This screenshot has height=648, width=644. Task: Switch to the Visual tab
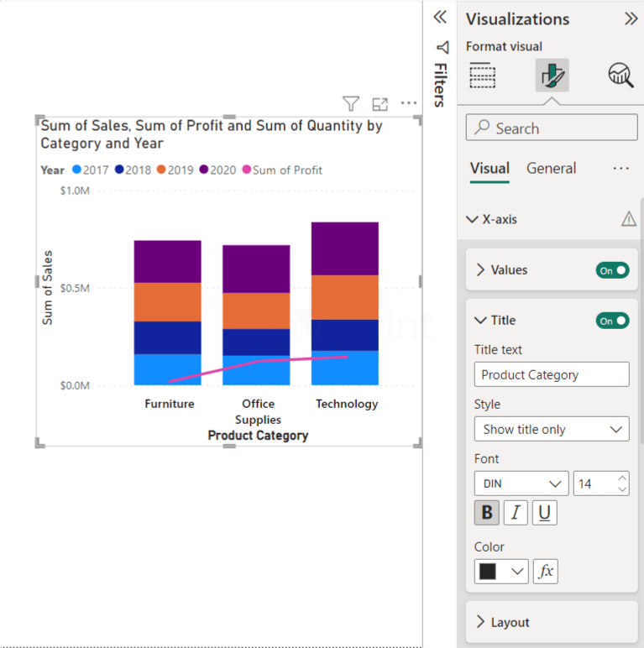coord(490,169)
